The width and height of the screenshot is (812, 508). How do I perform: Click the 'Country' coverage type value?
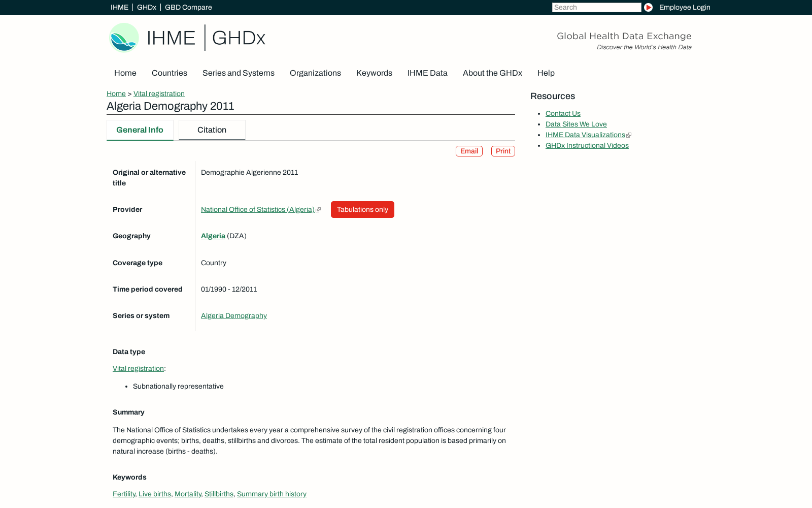point(214,263)
